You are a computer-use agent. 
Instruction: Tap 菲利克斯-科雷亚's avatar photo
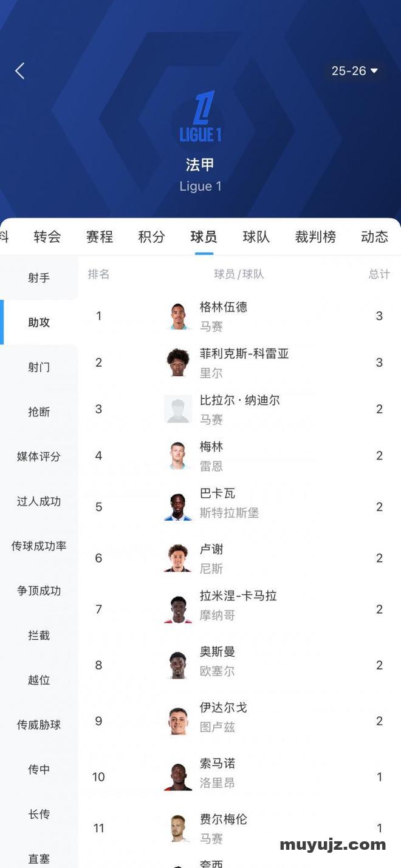point(178,362)
